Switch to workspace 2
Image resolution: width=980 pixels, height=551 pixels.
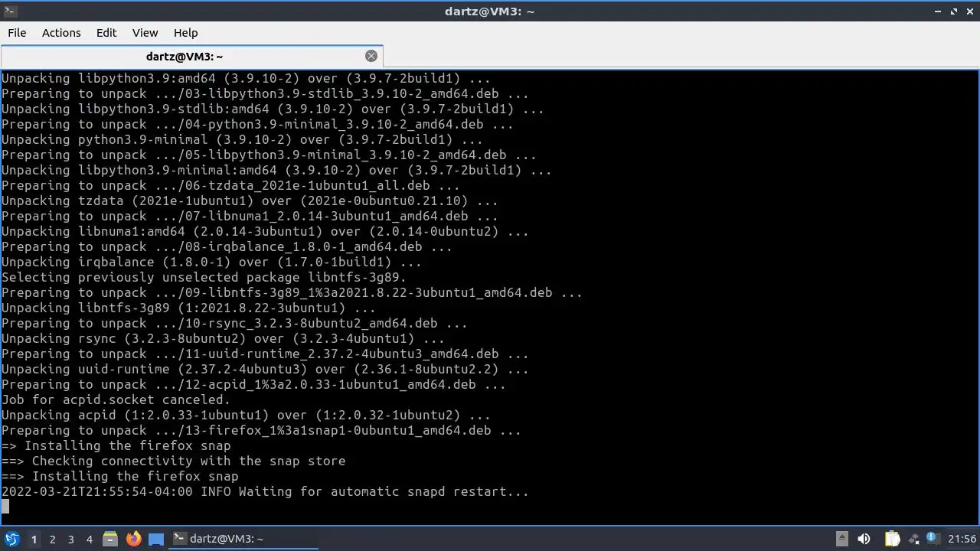[x=52, y=539]
